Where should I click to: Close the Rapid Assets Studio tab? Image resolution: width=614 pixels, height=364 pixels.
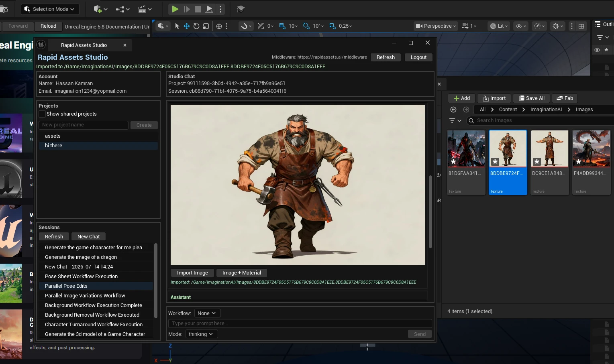125,45
